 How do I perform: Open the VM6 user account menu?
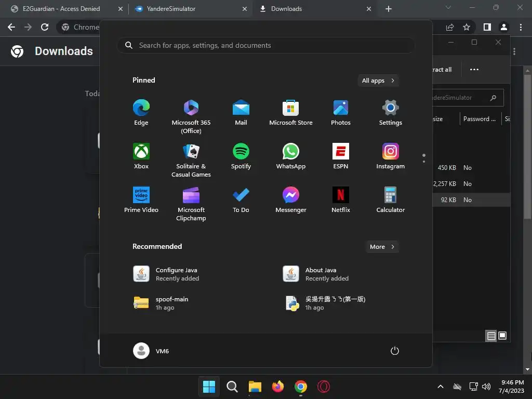click(x=151, y=351)
